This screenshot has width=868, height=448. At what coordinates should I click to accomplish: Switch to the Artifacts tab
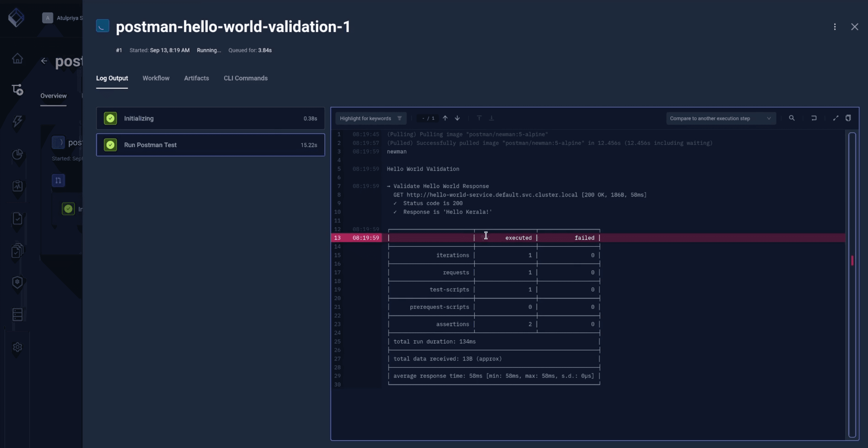click(196, 78)
